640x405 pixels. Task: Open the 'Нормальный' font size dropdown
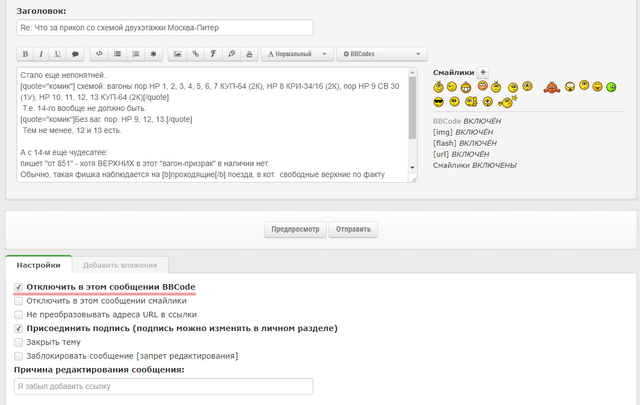(x=299, y=53)
